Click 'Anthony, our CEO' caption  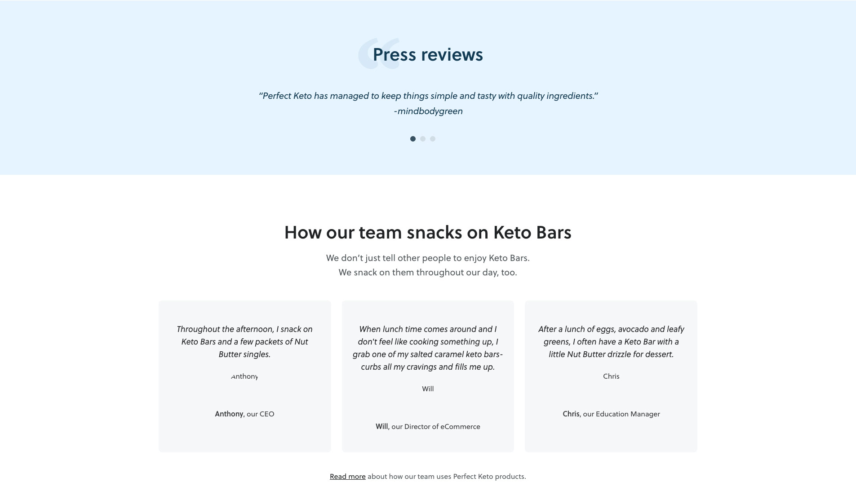[244, 414]
